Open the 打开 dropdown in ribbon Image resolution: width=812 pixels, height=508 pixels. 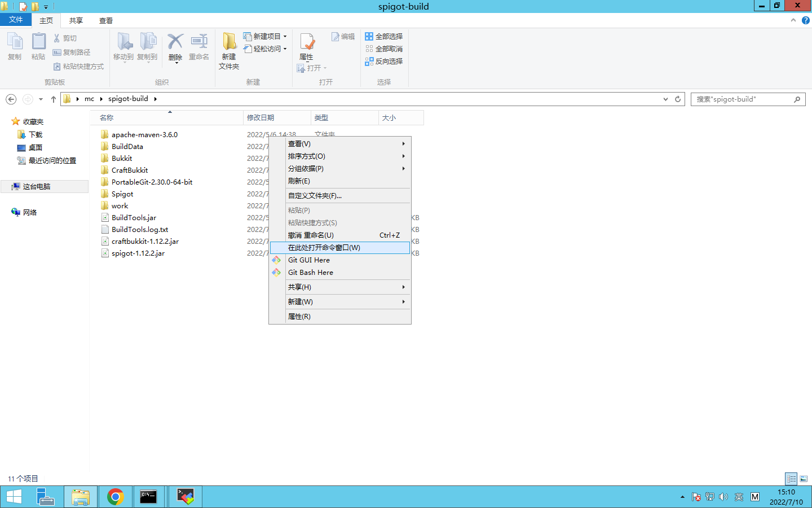312,68
